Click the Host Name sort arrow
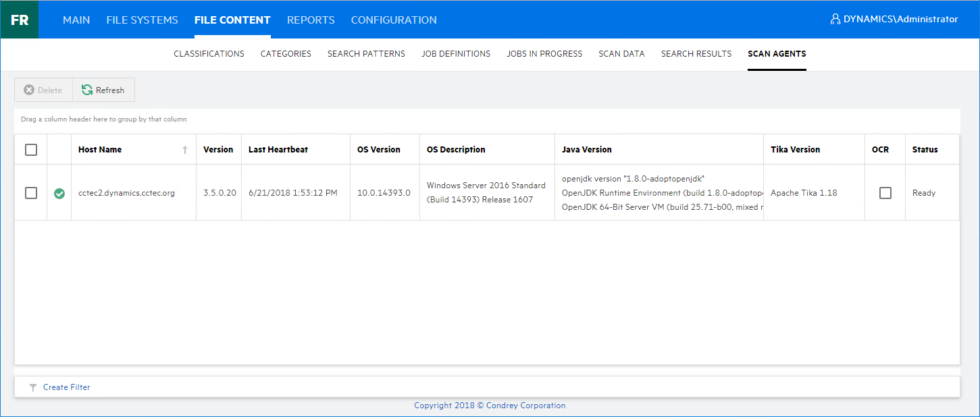Image resolution: width=980 pixels, height=417 pixels. 185,150
